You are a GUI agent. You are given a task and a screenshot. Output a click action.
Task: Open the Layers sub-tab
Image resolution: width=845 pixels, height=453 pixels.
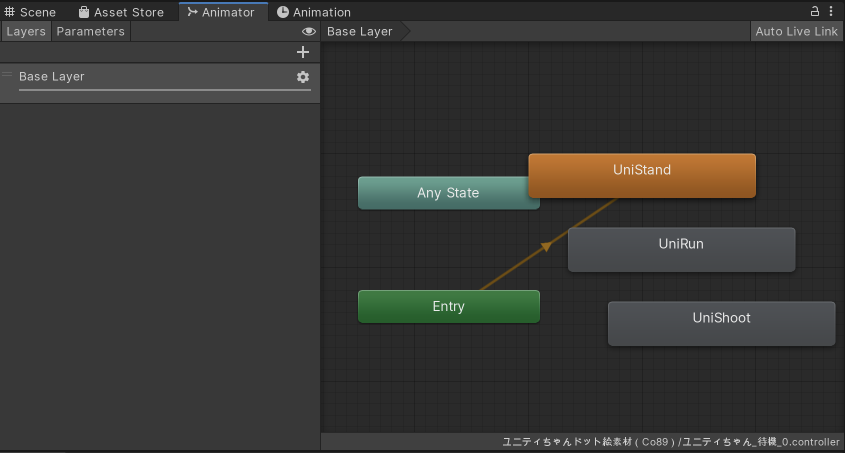(x=26, y=31)
